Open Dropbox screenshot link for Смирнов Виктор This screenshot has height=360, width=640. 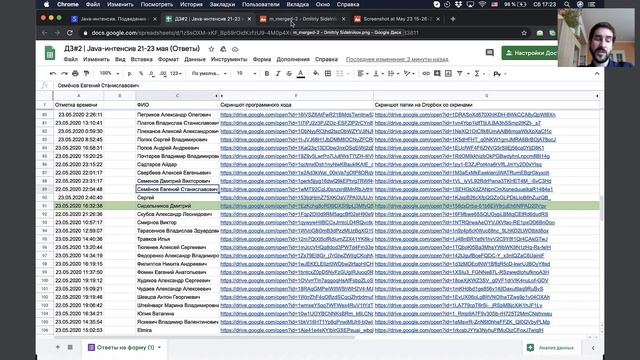465,222
